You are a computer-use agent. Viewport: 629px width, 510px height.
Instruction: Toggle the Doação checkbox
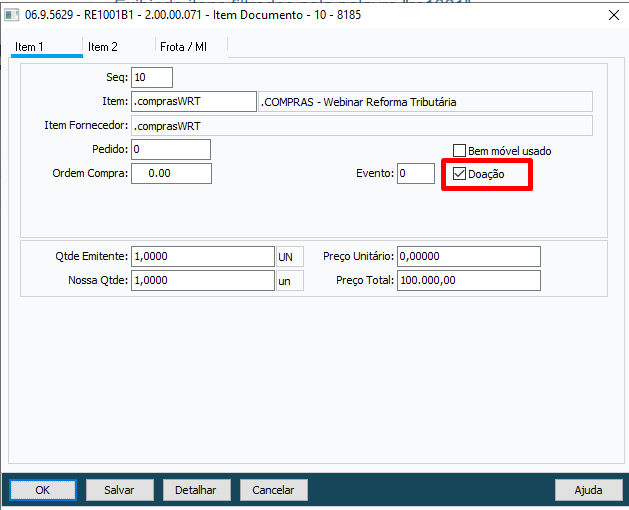pos(459,174)
